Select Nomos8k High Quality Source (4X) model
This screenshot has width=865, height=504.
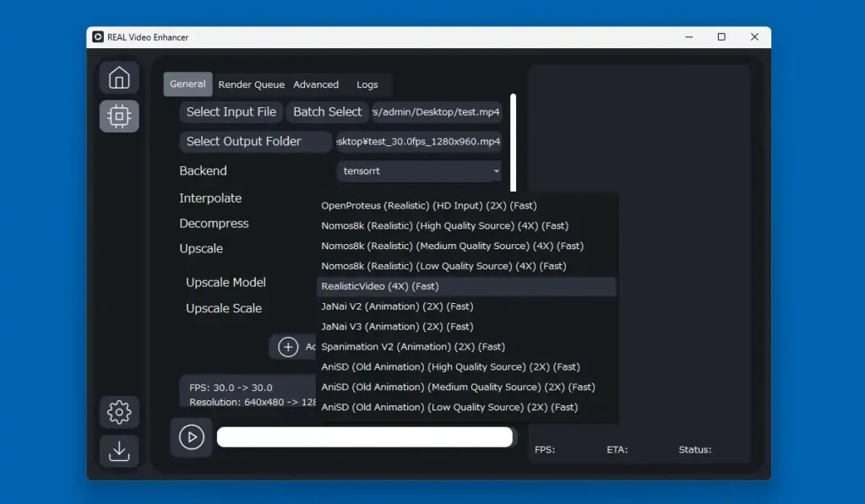pyautogui.click(x=466, y=225)
